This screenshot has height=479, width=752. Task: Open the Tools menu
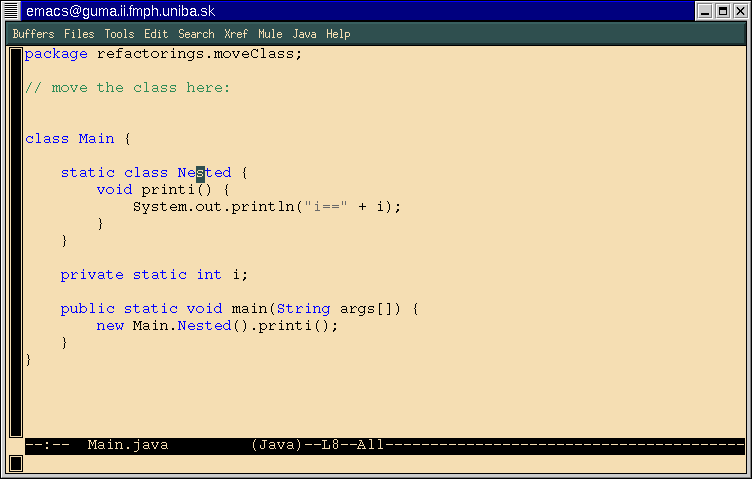pos(119,34)
